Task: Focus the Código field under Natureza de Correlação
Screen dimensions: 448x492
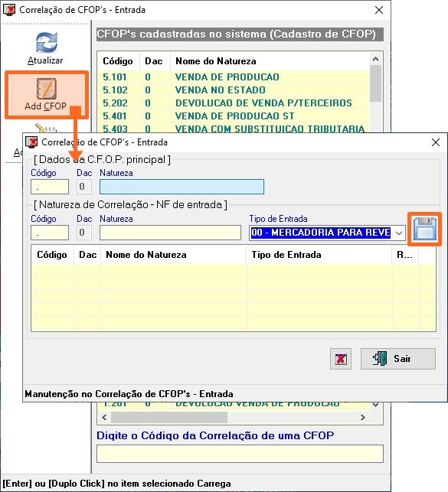Action: (x=50, y=233)
